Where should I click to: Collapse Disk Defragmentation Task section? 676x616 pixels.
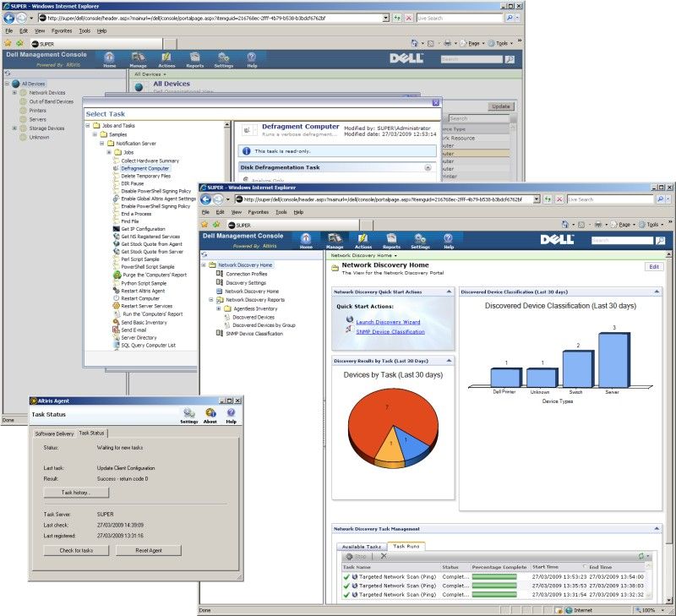point(428,167)
